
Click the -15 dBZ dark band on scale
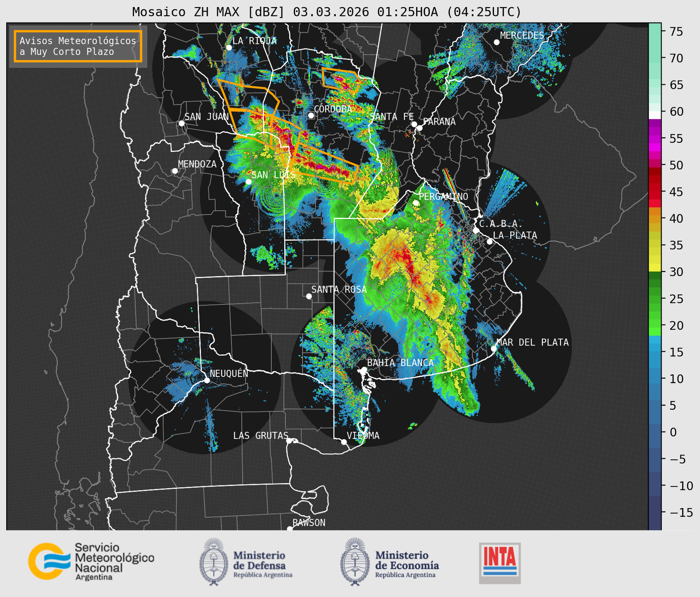(655, 512)
